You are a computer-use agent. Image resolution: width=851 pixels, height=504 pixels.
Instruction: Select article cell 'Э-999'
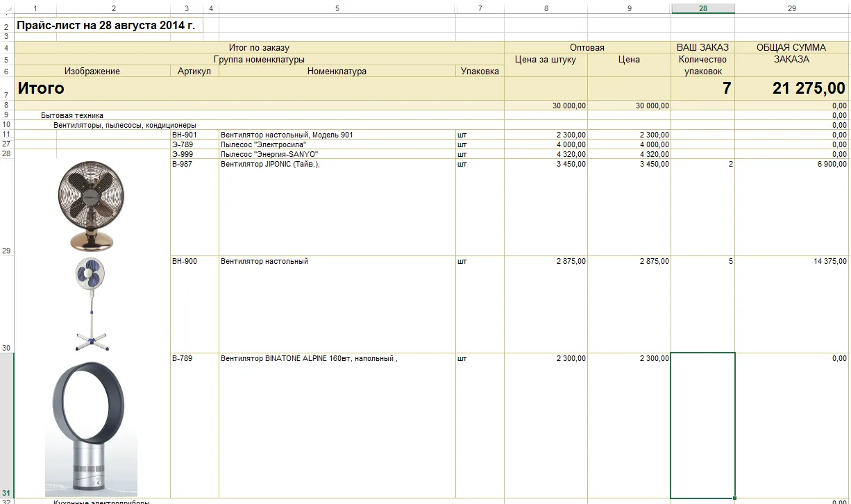(194, 154)
